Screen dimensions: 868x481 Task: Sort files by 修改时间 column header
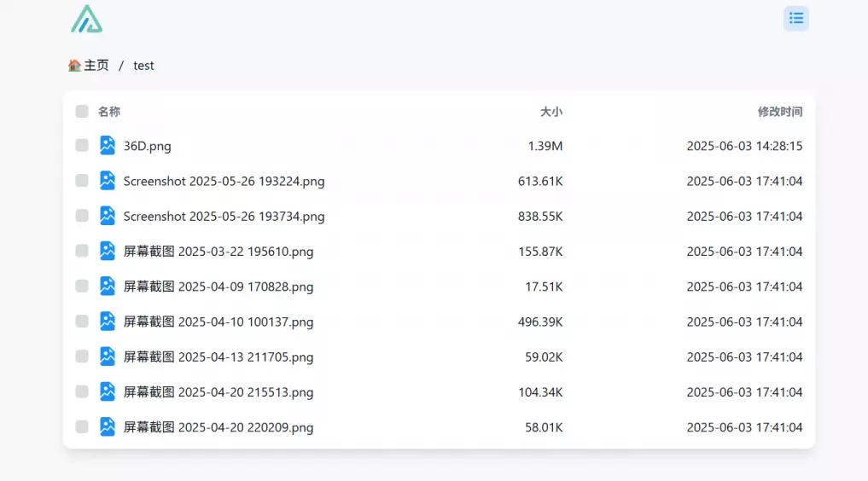coord(780,112)
